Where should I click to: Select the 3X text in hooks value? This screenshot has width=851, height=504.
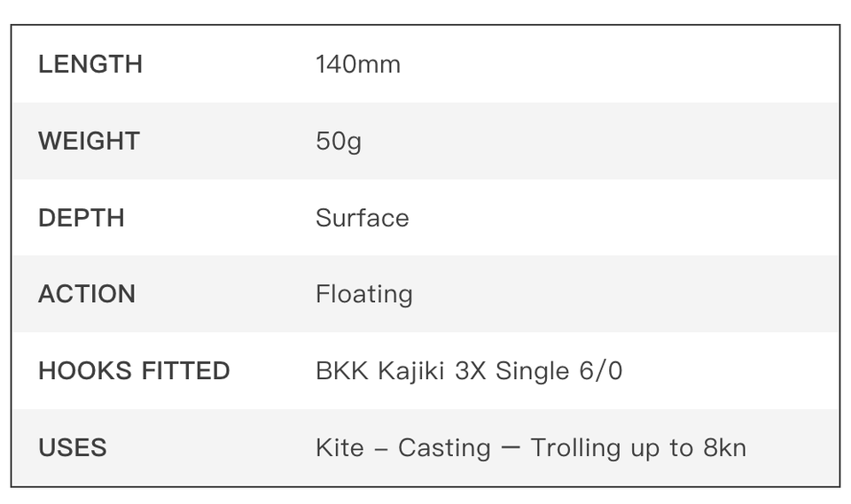point(471,371)
